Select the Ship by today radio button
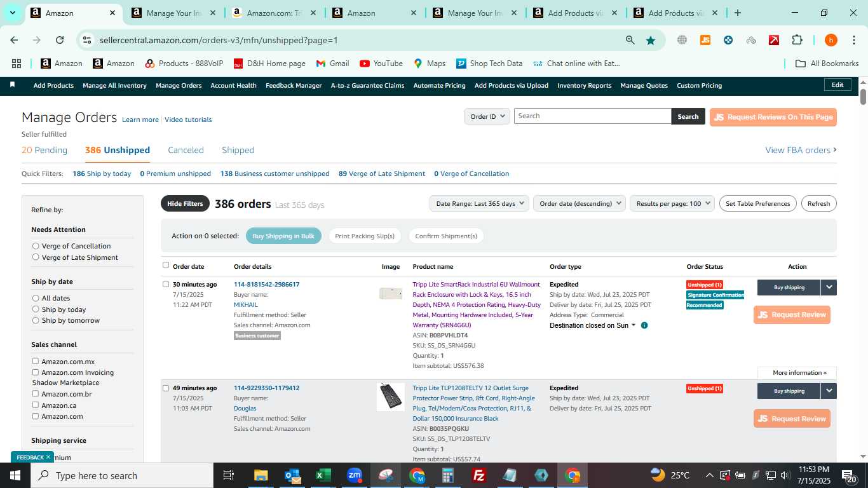The height and width of the screenshot is (488, 868). pyautogui.click(x=36, y=309)
